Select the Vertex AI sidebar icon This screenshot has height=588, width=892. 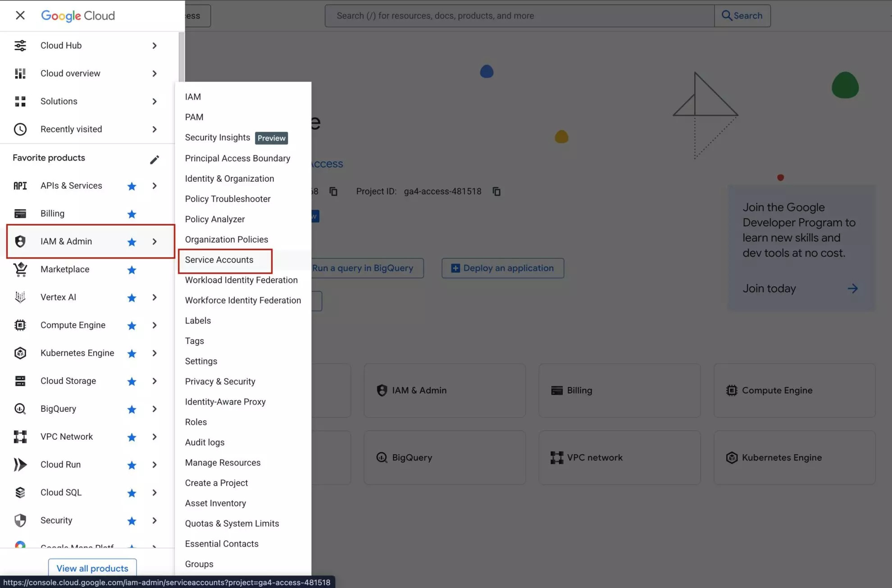coord(20,297)
